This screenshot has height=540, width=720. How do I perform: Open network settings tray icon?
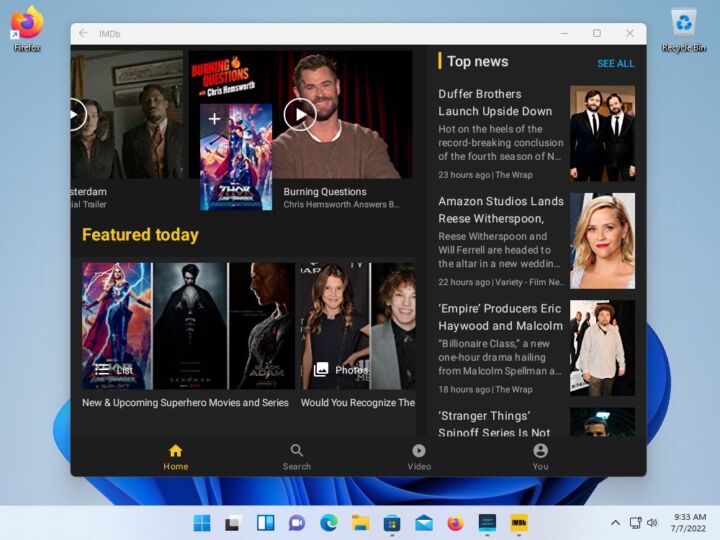coord(636,523)
